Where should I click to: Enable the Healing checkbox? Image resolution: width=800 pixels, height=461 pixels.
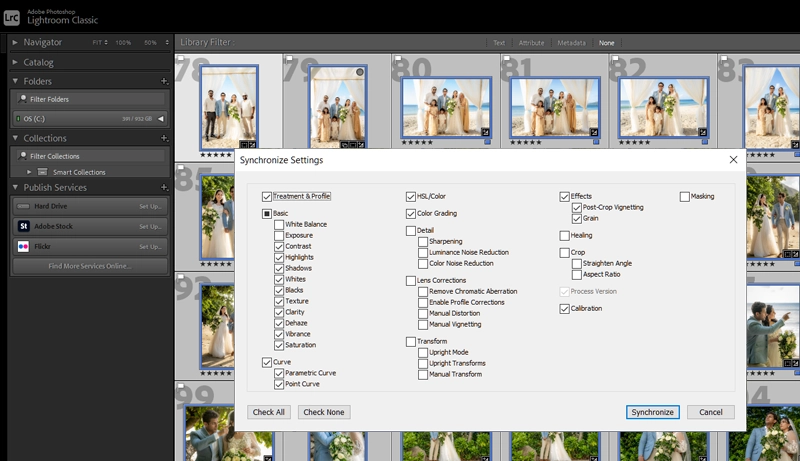(x=564, y=236)
